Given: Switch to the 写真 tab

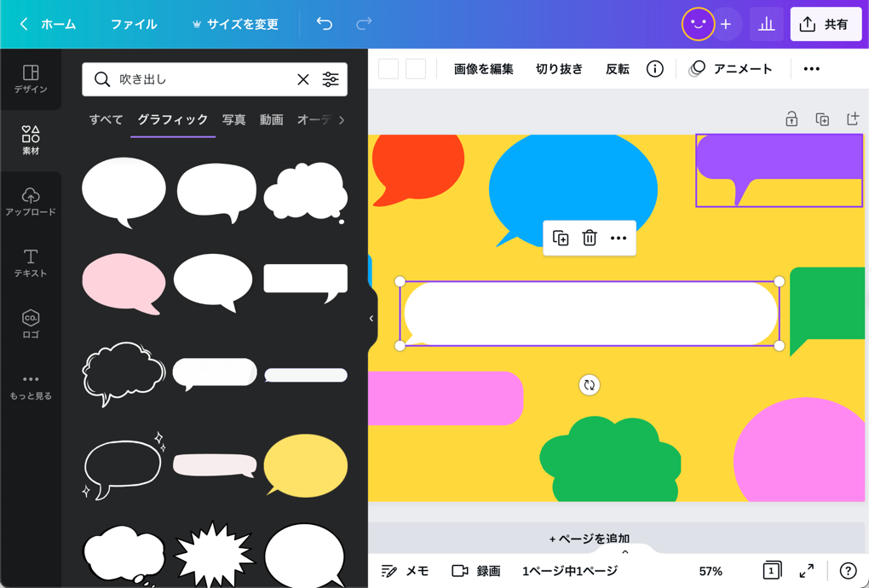Looking at the screenshot, I should 233,120.
